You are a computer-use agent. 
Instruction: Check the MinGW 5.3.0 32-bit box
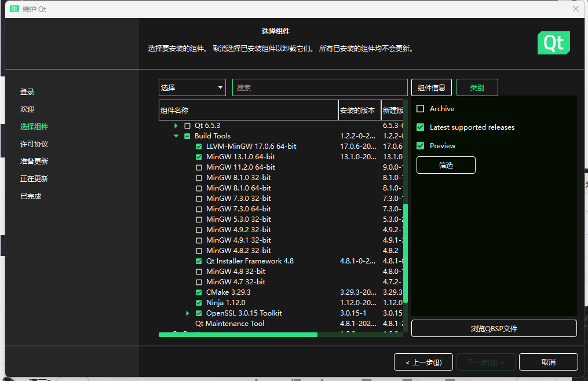(x=199, y=219)
